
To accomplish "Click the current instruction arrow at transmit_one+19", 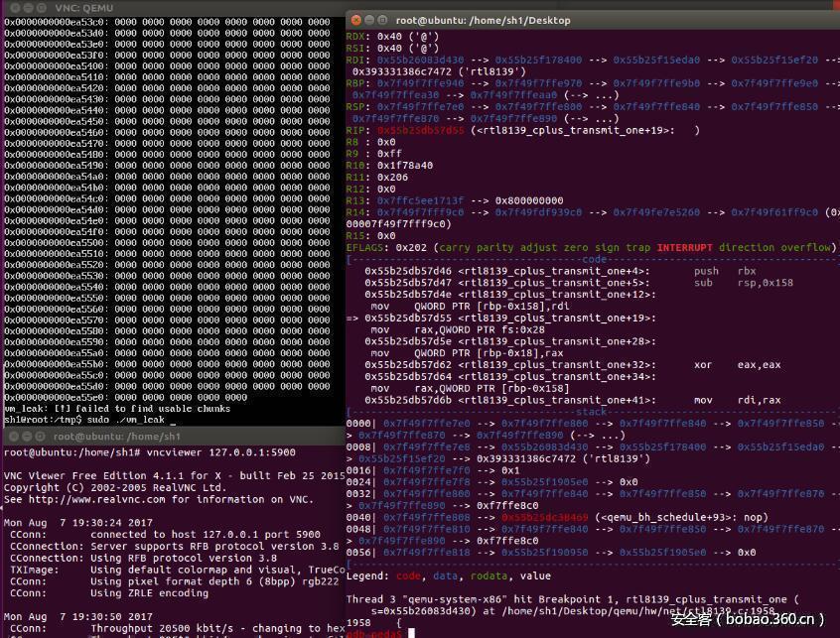I will point(351,319).
